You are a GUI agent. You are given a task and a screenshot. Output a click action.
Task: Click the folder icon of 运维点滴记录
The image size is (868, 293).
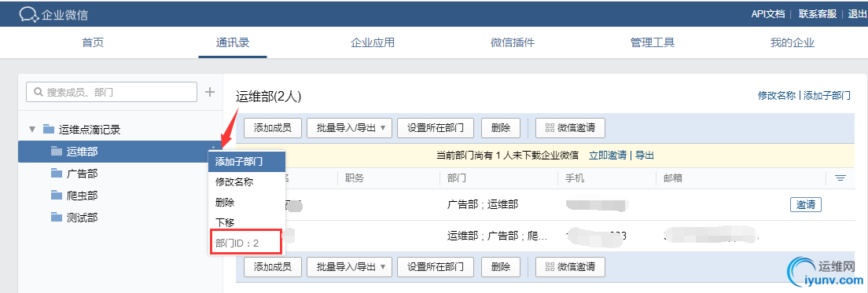click(49, 130)
